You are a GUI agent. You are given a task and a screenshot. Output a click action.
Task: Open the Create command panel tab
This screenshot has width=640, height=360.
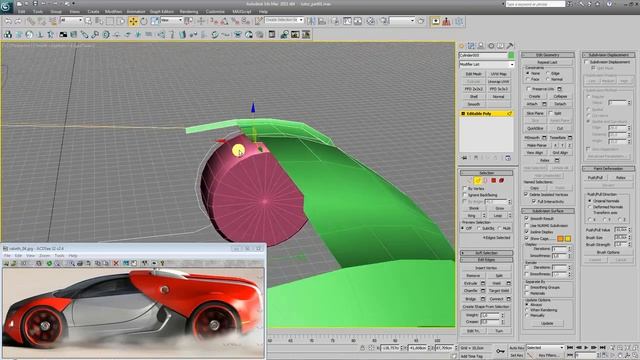pos(462,46)
